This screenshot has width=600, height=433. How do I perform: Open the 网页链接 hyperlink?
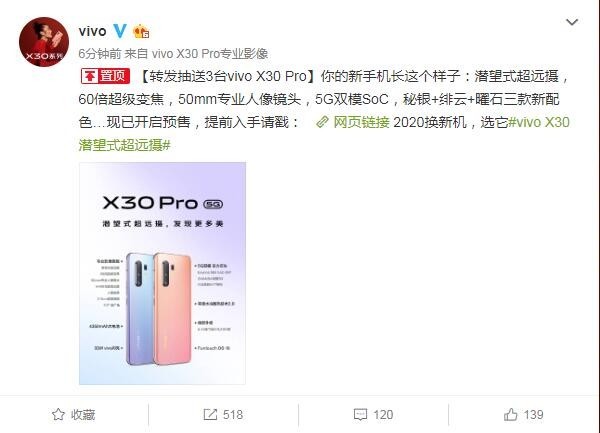coord(361,122)
